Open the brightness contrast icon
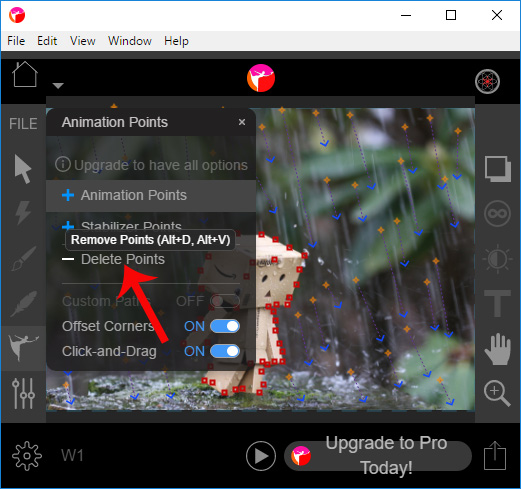Screen dimensions: 521x489 pyautogui.click(x=497, y=259)
